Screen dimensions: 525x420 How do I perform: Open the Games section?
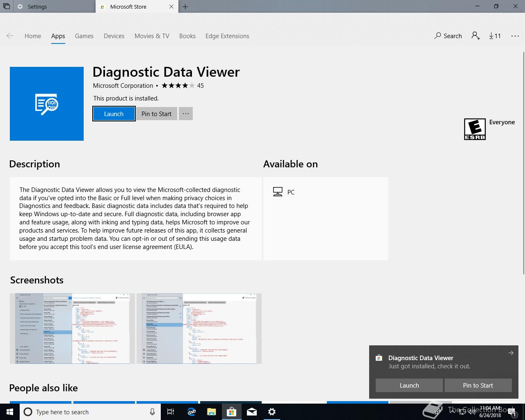click(84, 36)
